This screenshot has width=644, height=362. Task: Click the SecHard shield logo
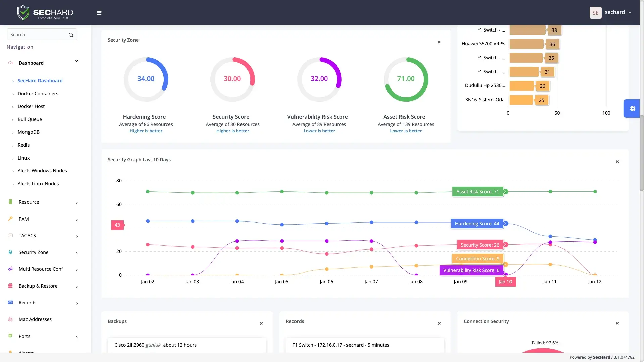(x=23, y=13)
